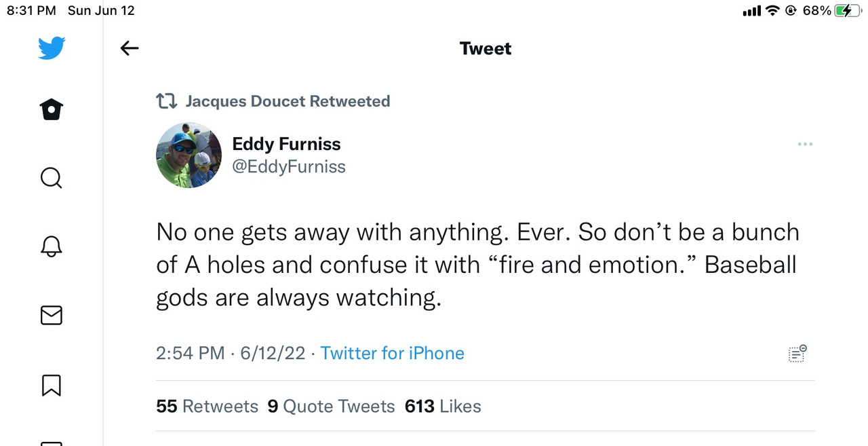View the 55 Retweets list
The width and height of the screenshot is (868, 446).
(x=207, y=406)
